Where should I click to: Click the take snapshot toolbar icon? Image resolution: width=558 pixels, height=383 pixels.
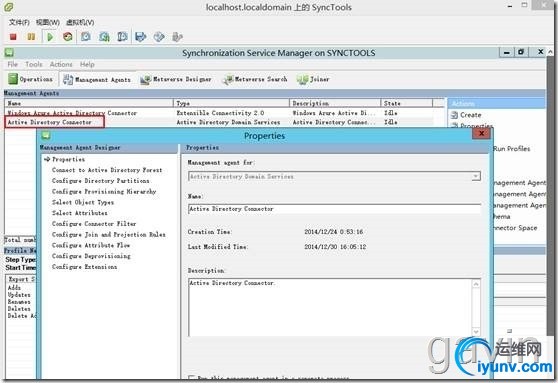[x=86, y=37]
